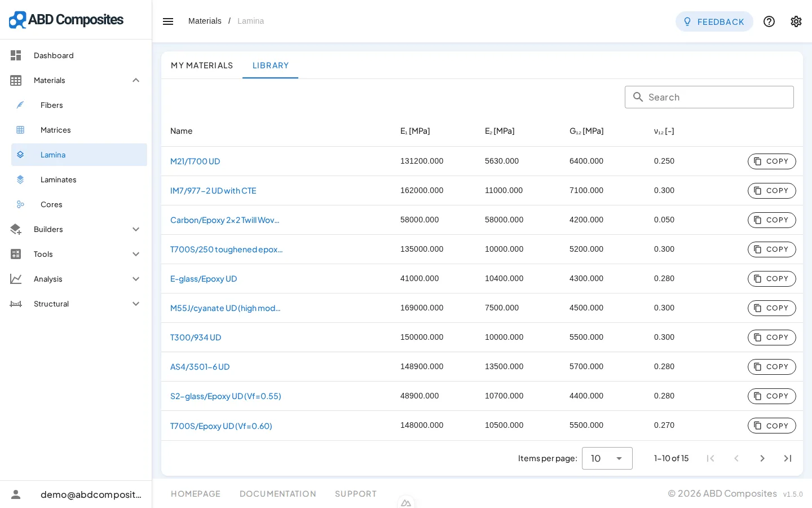Click the Feedback button
The height and width of the screenshot is (508, 812).
[x=714, y=21]
